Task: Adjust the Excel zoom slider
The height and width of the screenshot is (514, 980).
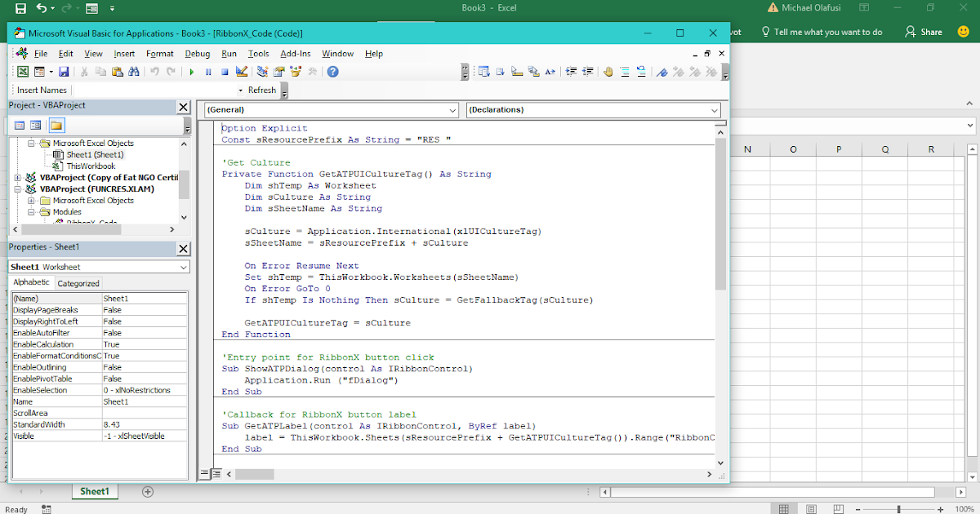Action: [897, 508]
